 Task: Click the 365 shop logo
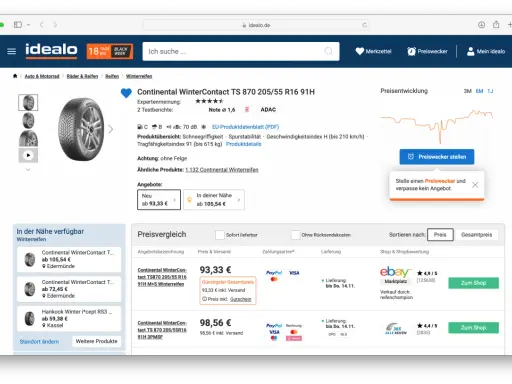pyautogui.click(x=396, y=328)
